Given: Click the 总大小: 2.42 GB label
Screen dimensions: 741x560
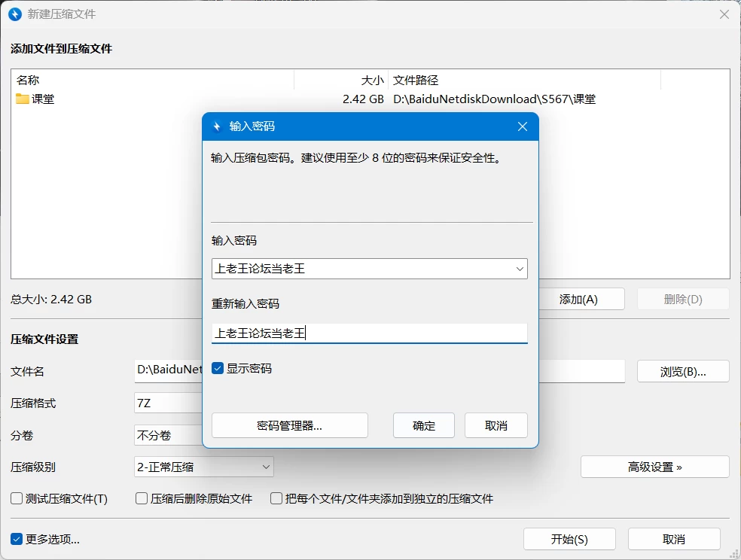Looking at the screenshot, I should [x=51, y=300].
